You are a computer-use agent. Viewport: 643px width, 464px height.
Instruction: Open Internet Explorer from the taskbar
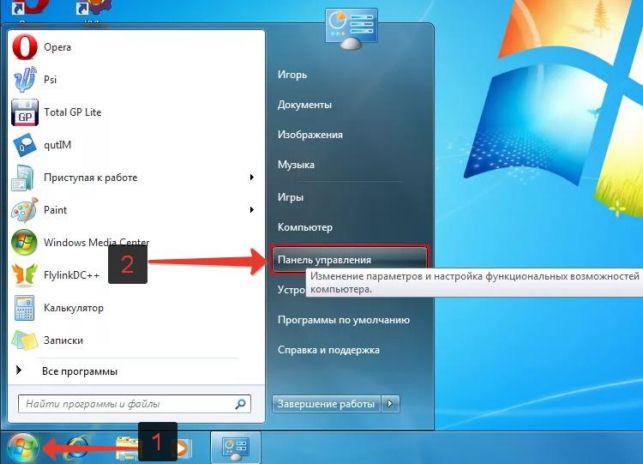click(77, 448)
